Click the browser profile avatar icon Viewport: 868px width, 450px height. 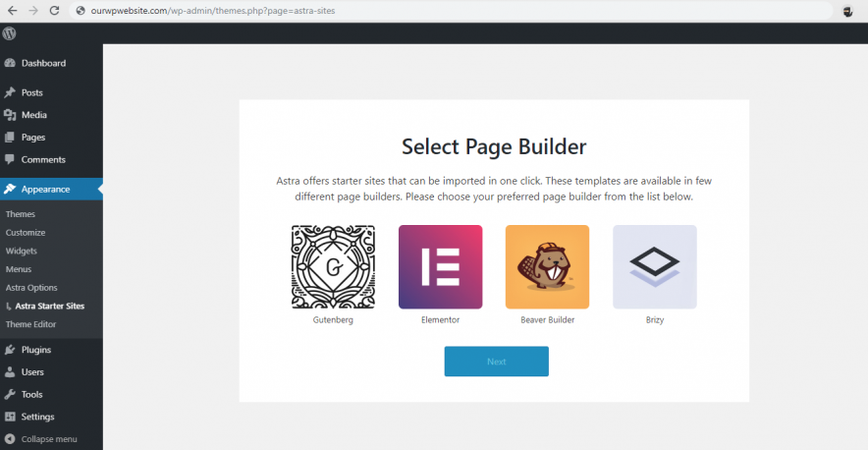pos(847,10)
